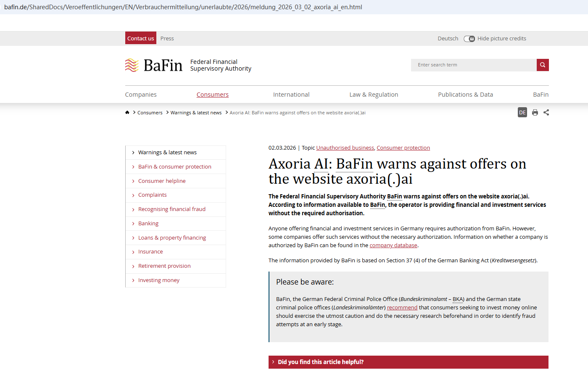Click the BKA abbreviation in notice box
Image resolution: width=588 pixels, height=388 pixels.
click(x=458, y=299)
